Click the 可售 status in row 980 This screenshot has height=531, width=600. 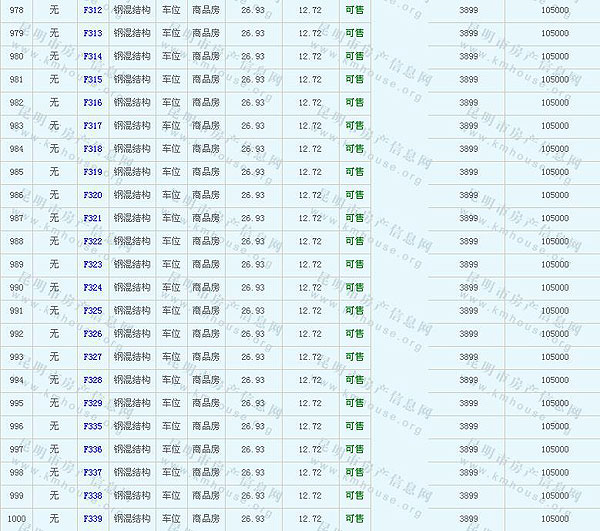click(354, 56)
